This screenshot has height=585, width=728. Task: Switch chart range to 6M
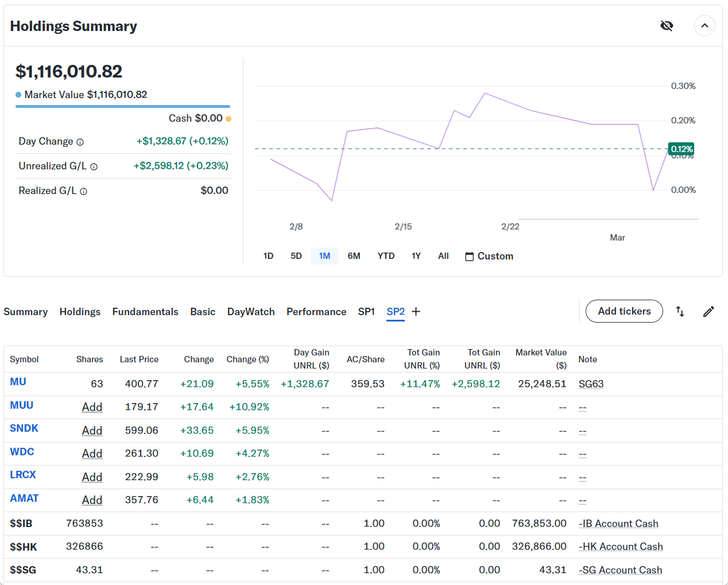pyautogui.click(x=354, y=256)
